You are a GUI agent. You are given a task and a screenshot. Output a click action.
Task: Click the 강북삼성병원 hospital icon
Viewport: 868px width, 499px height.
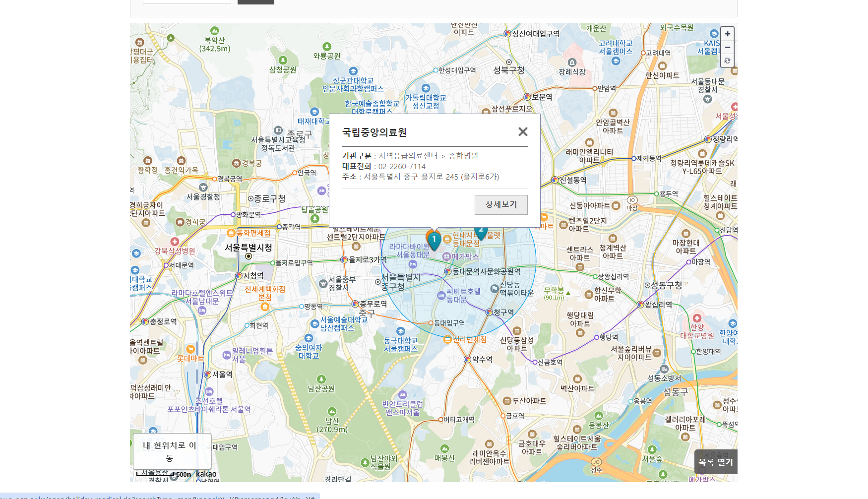point(175,242)
